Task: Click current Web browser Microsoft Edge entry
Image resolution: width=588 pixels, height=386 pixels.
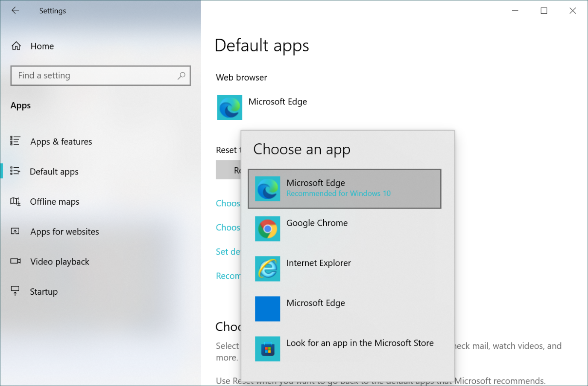Action: click(262, 107)
